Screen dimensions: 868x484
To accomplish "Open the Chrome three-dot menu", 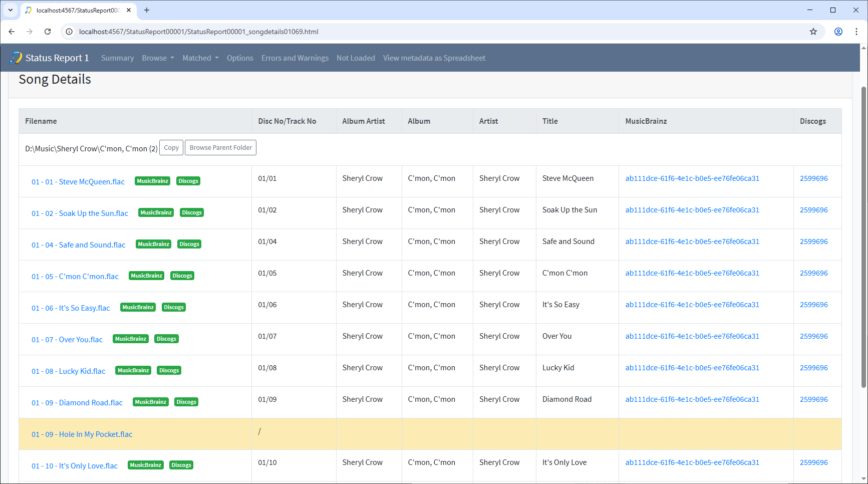I will pos(856,32).
